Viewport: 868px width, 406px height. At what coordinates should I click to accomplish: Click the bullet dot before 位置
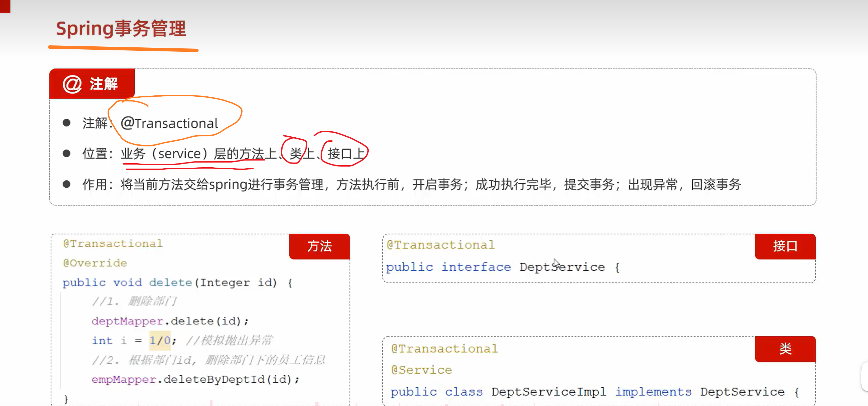pyautogui.click(x=67, y=153)
